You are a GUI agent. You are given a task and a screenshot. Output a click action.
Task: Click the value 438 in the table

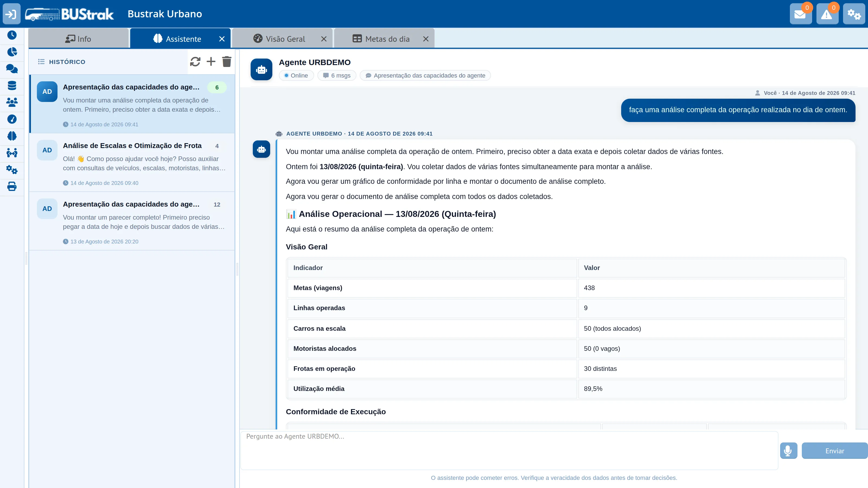589,288
